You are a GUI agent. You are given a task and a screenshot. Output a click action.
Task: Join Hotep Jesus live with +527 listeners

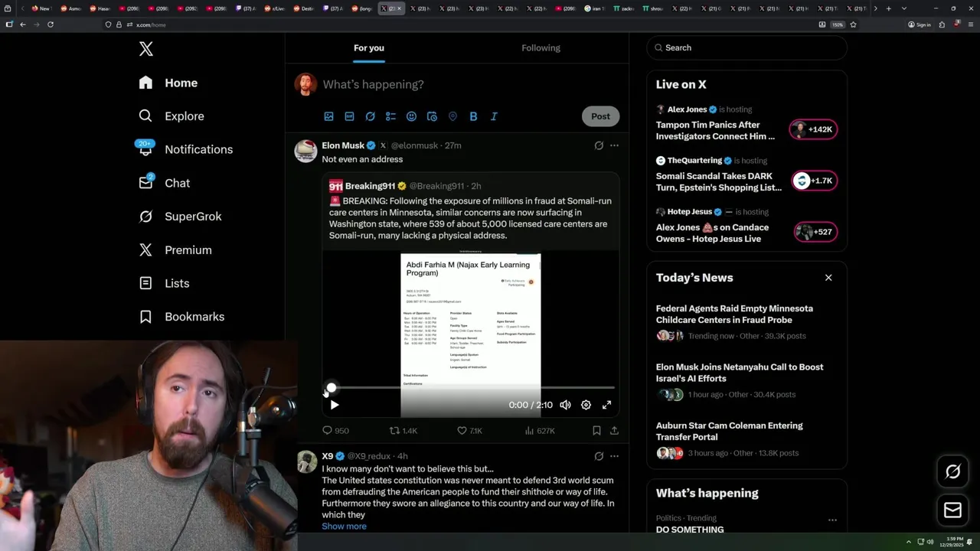click(x=815, y=232)
